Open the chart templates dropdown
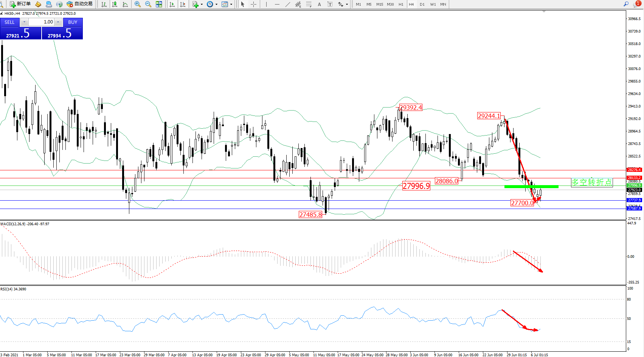The height and width of the screenshot is (357, 644). tap(227, 4)
